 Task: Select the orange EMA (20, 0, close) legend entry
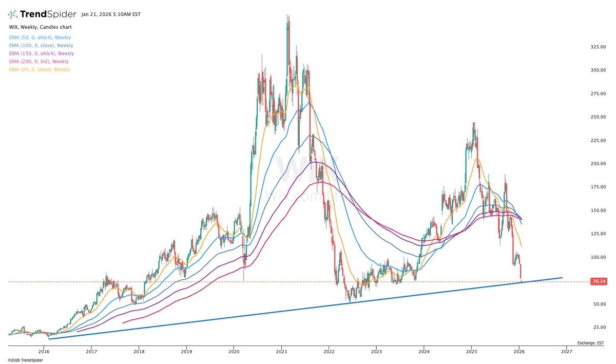pyautogui.click(x=39, y=69)
